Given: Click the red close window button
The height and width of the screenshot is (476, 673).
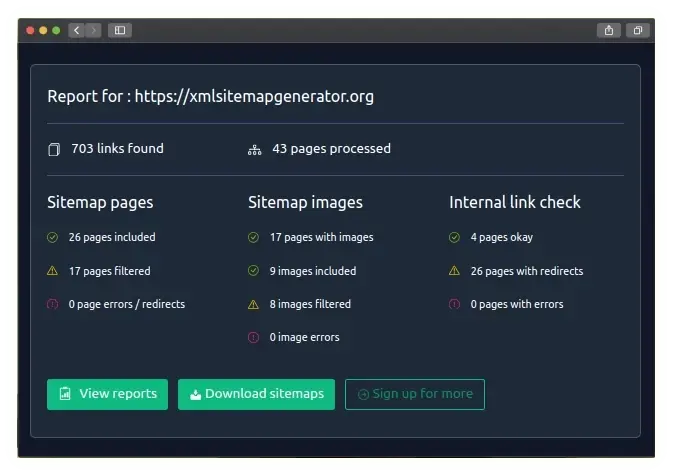Looking at the screenshot, I should pos(30,30).
